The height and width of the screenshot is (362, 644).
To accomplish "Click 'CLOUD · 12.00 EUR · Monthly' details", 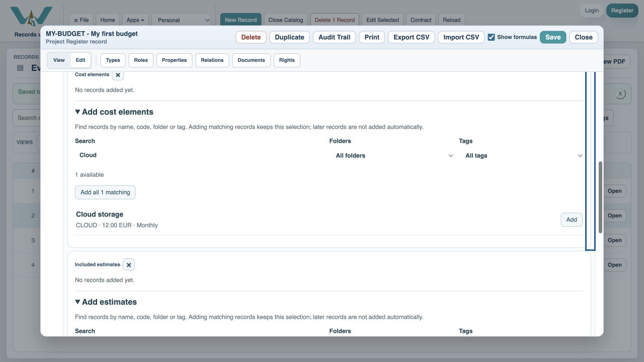I will [117, 225].
